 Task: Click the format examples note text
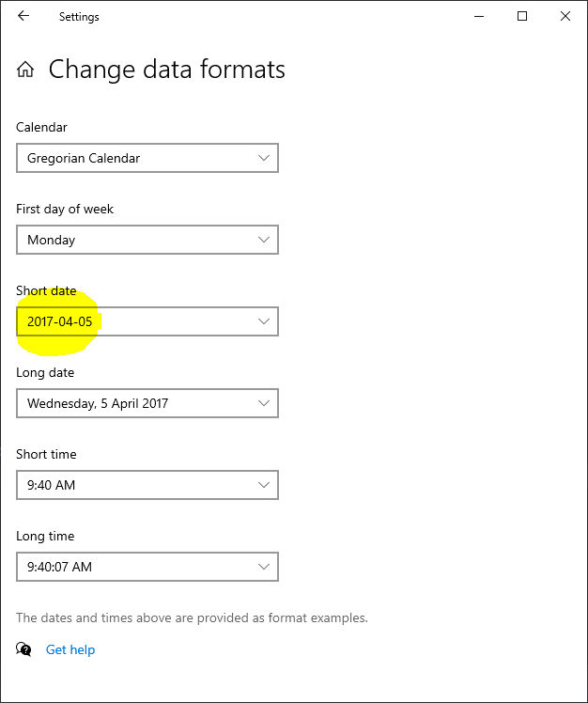(192, 617)
